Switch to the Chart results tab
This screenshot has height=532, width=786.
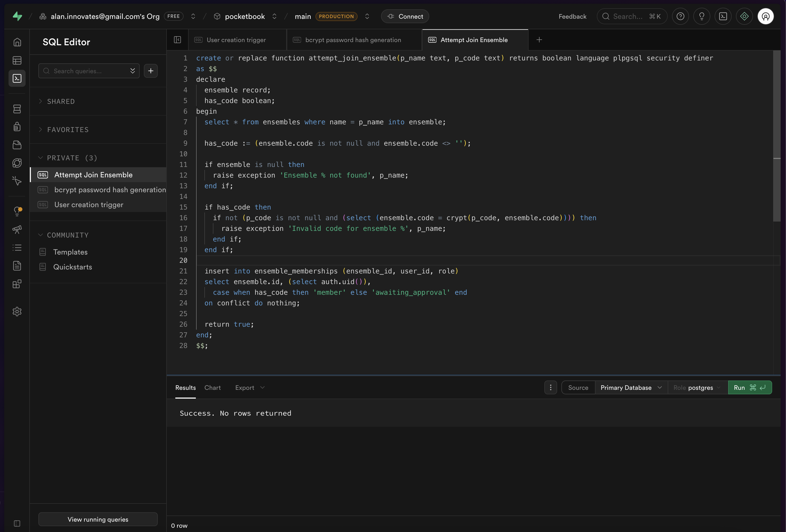coord(212,388)
